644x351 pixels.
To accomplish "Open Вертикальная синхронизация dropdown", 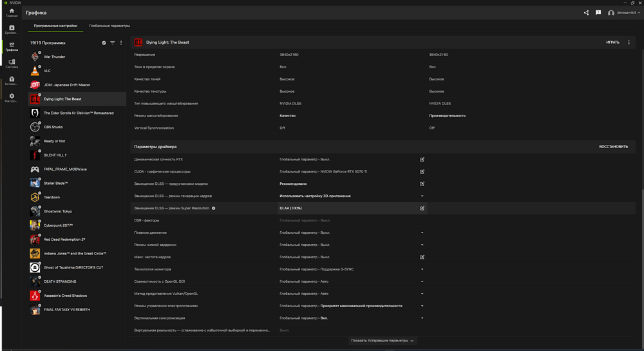I will pyautogui.click(x=422, y=318).
